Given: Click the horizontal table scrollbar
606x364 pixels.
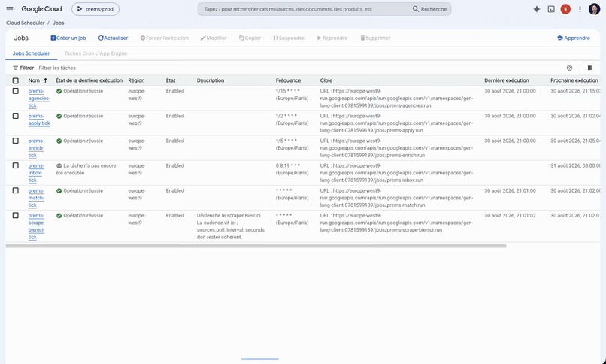Looking at the screenshot, I should 256,246.
